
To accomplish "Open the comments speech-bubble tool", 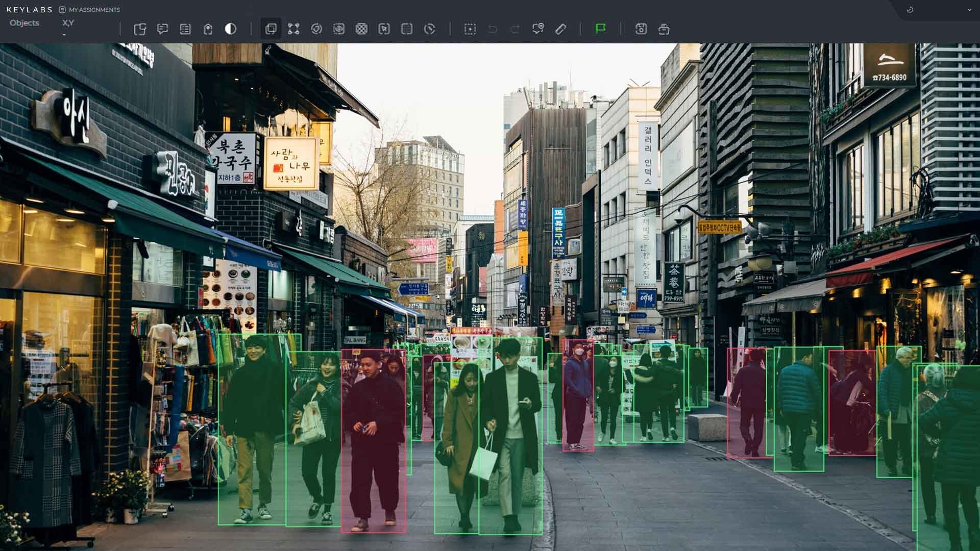I will pos(163,29).
